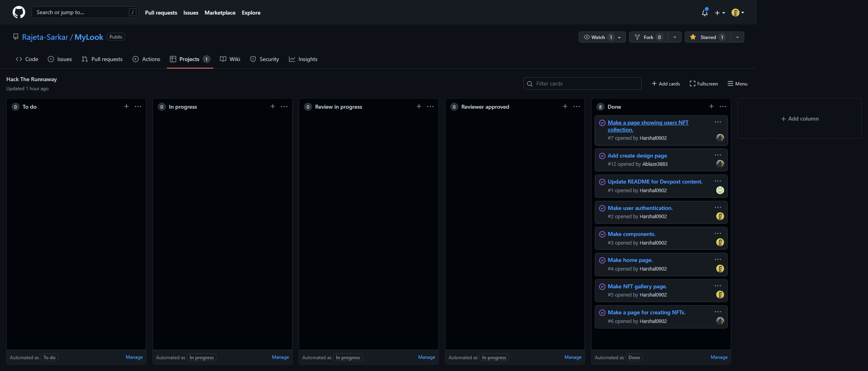The width and height of the screenshot is (868, 371).
Task: Open card menu for NFT collection issue #7
Action: [x=718, y=122]
